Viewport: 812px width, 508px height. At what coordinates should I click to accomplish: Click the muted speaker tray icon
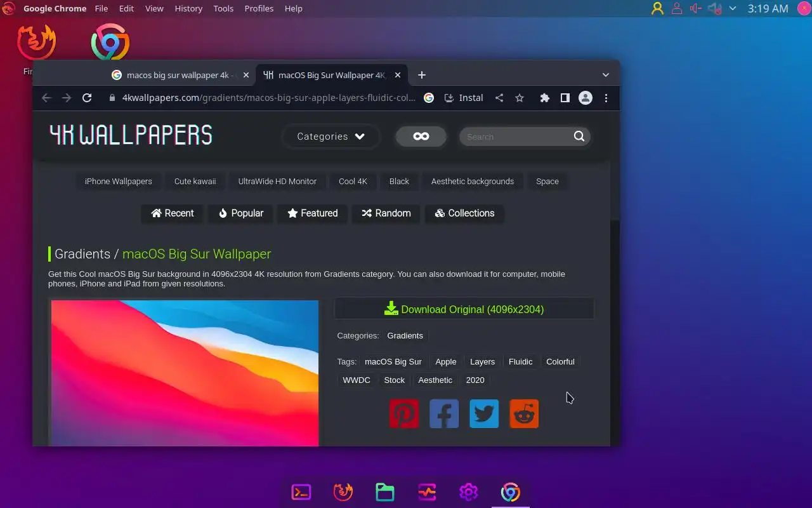pyautogui.click(x=715, y=8)
